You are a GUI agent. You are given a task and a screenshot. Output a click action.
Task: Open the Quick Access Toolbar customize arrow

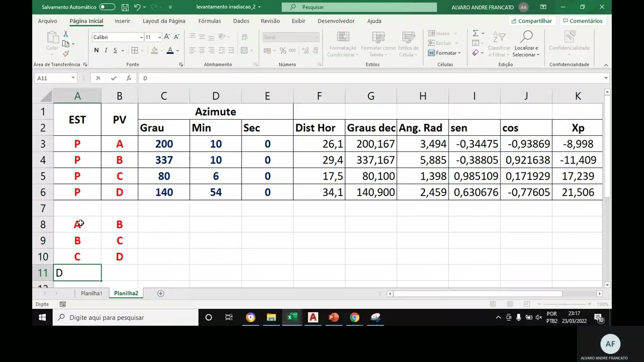point(170,7)
